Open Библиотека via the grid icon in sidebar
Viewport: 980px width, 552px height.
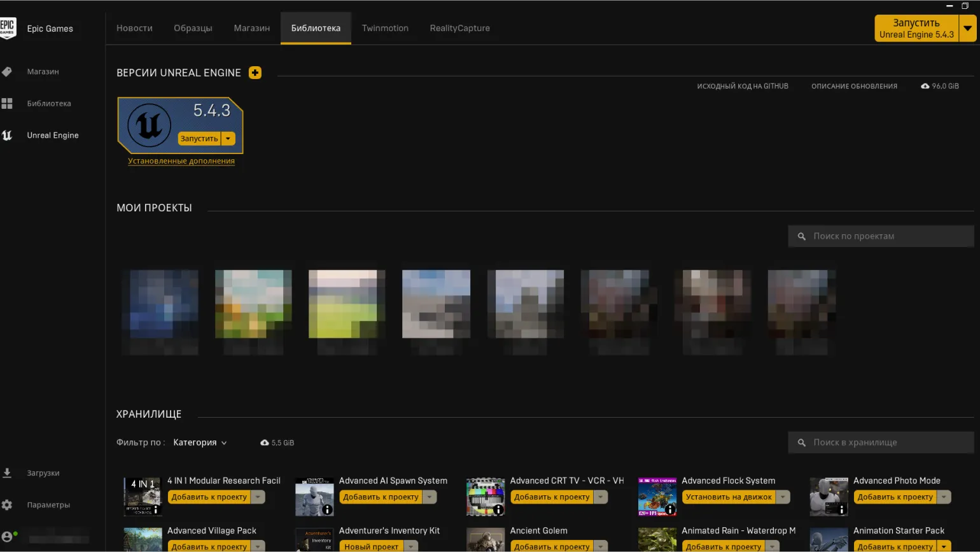pyautogui.click(x=7, y=103)
